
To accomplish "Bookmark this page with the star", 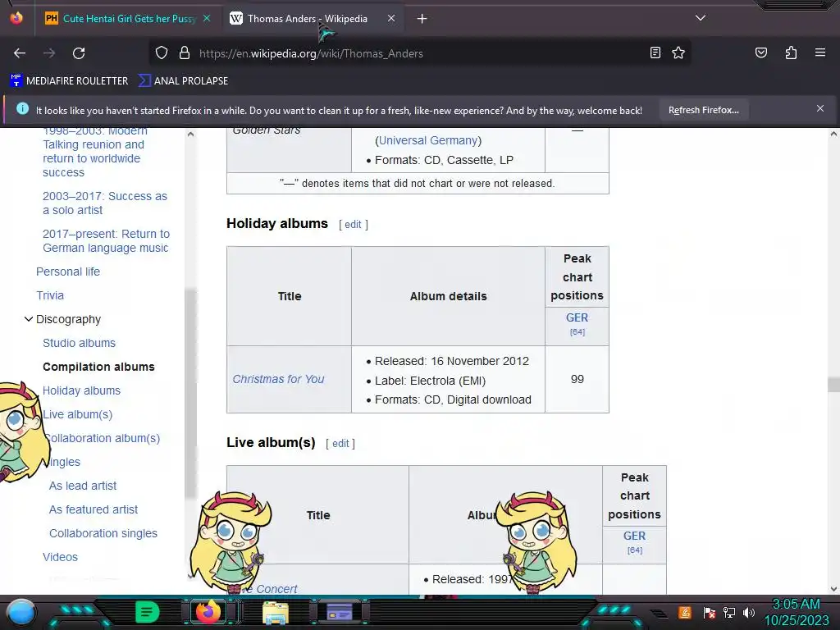I will coord(678,52).
